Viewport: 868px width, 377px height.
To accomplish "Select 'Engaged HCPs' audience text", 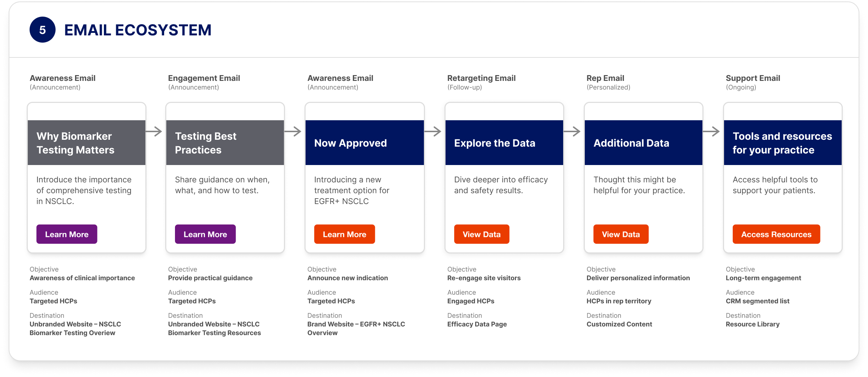I will tap(471, 301).
